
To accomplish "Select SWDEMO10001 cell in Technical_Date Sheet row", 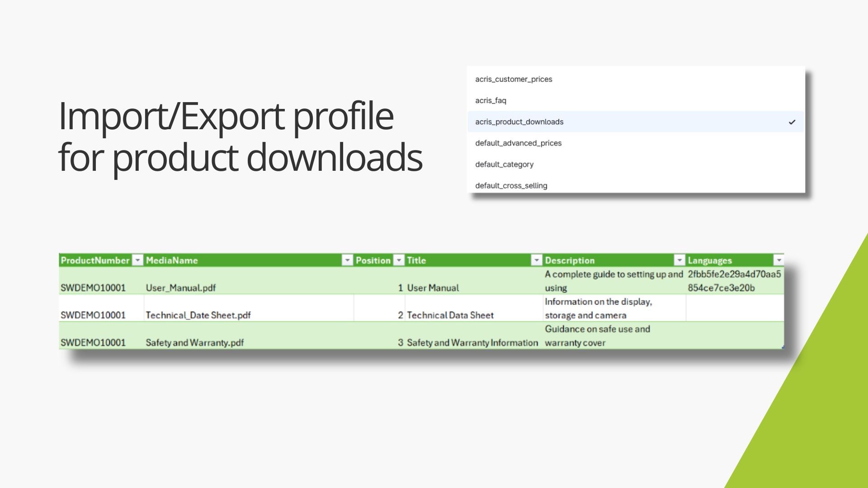I will [101, 308].
